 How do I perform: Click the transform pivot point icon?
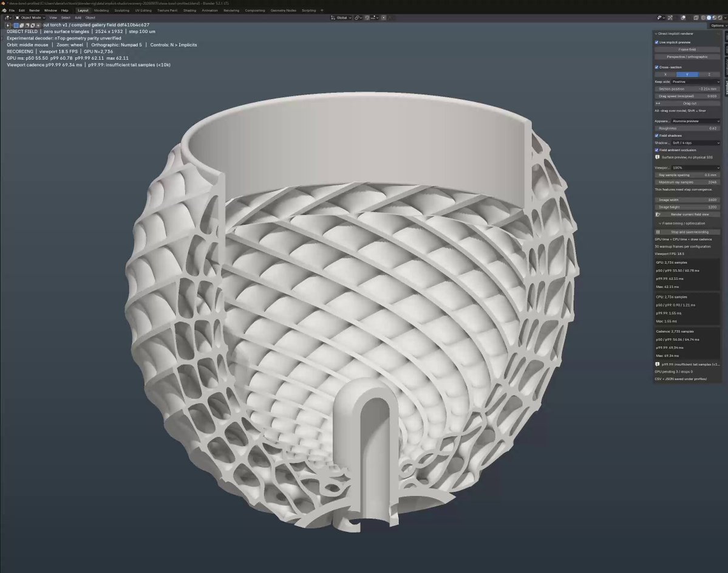pos(358,18)
